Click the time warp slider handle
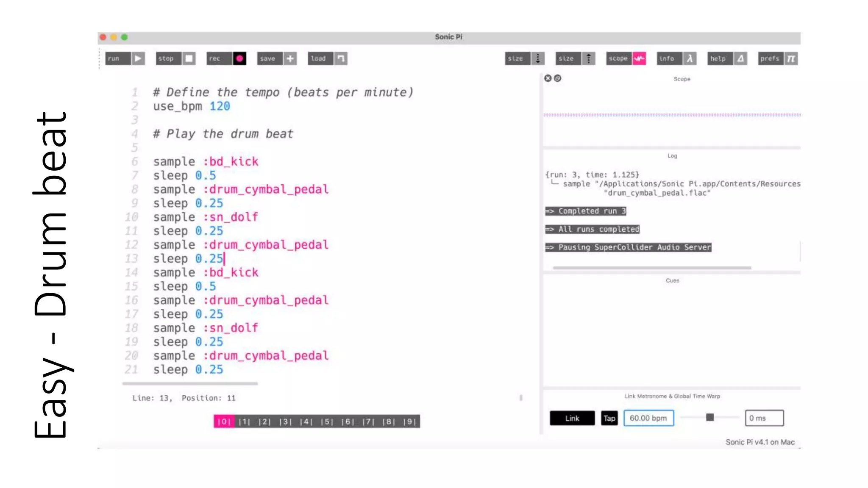 [710, 418]
